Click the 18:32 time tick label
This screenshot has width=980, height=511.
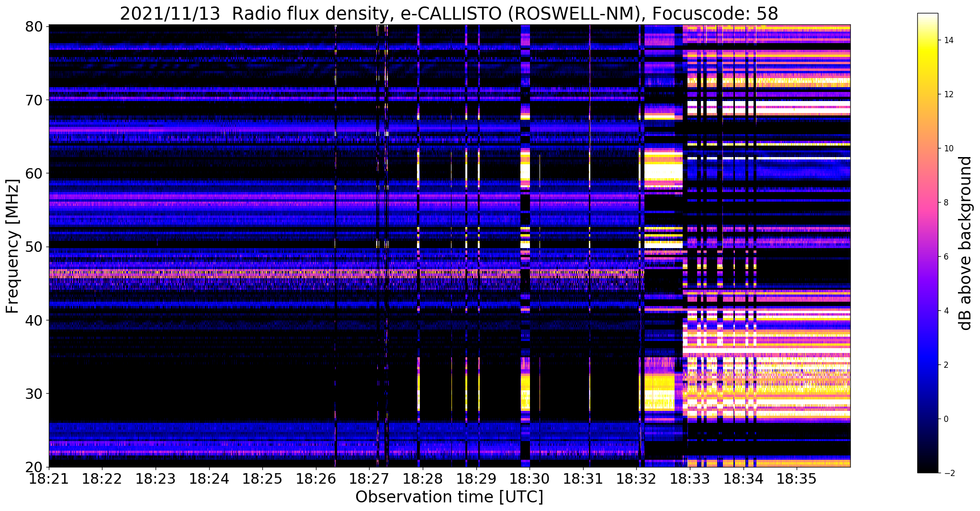[x=636, y=478]
